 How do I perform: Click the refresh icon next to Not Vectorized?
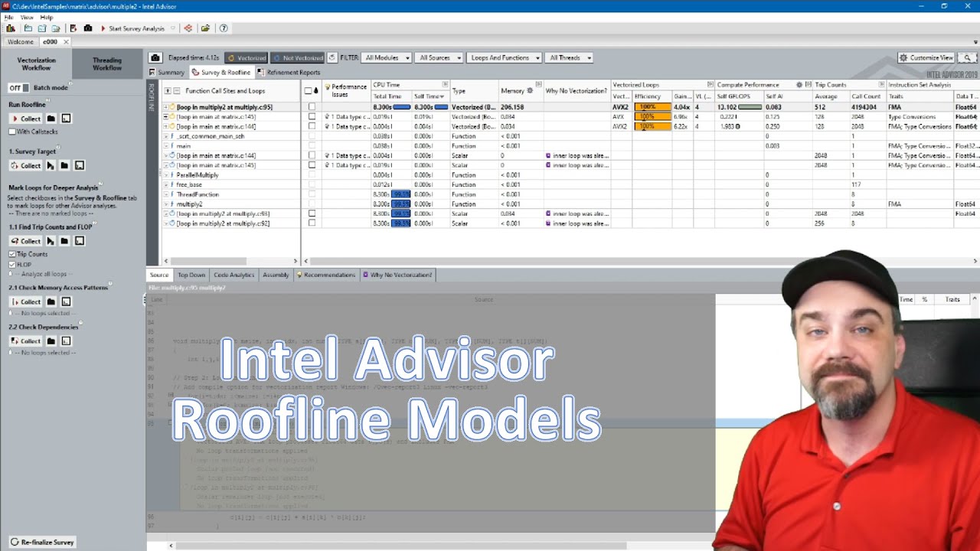pos(332,57)
